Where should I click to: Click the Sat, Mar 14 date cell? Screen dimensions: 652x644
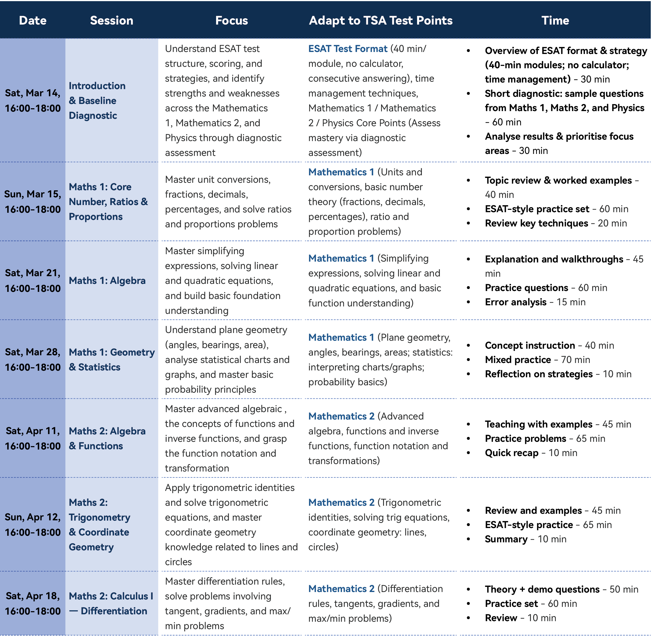pyautogui.click(x=33, y=101)
